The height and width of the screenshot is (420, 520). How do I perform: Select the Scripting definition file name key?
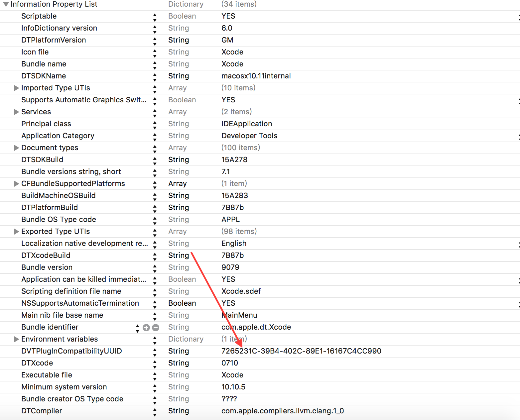coord(71,291)
